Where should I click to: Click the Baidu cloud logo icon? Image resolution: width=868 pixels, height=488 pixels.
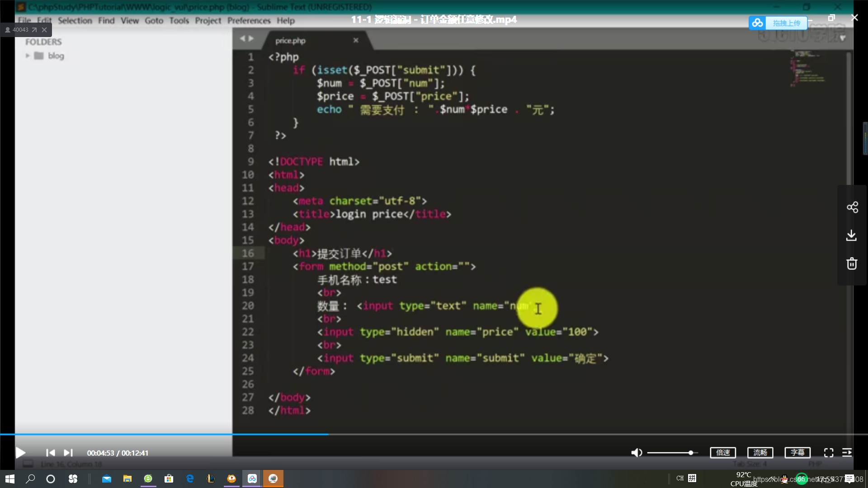(757, 23)
